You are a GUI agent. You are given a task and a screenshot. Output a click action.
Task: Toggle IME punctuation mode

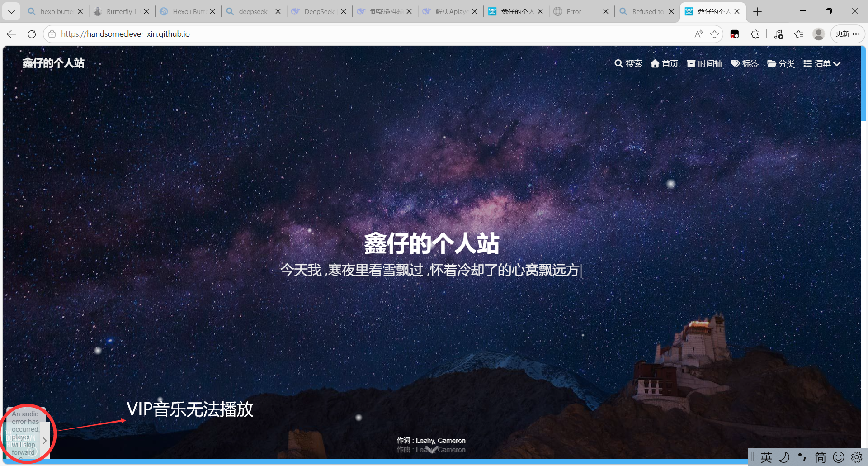coord(802,457)
